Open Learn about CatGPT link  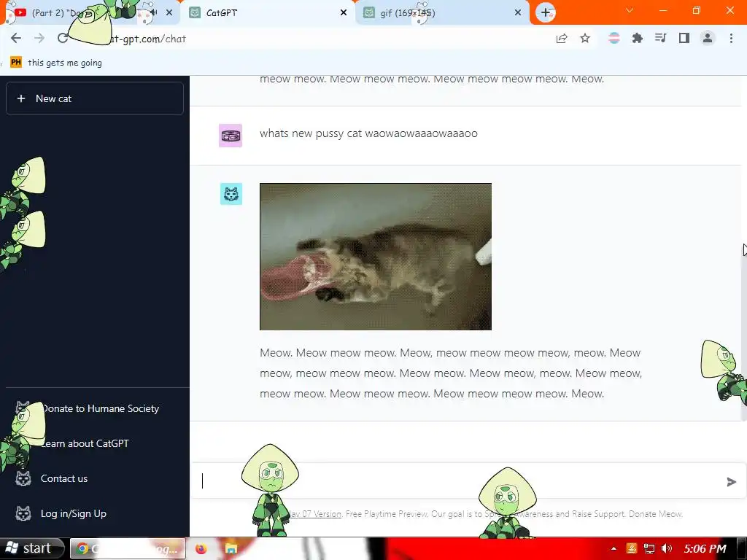(x=85, y=443)
